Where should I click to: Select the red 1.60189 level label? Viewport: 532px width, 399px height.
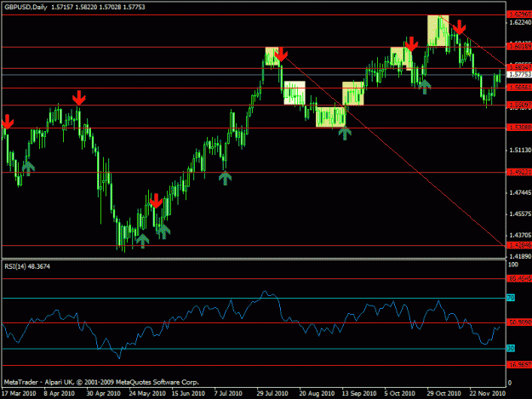click(519, 47)
